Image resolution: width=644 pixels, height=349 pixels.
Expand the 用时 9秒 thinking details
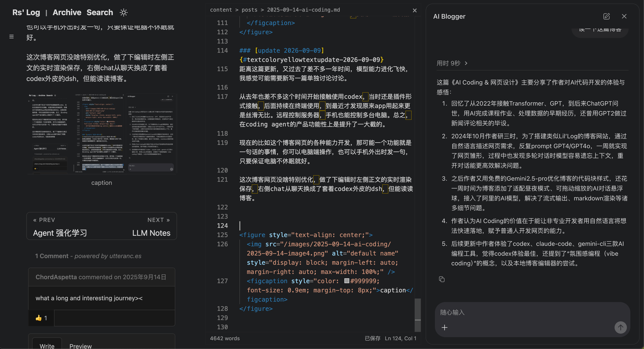pyautogui.click(x=452, y=63)
